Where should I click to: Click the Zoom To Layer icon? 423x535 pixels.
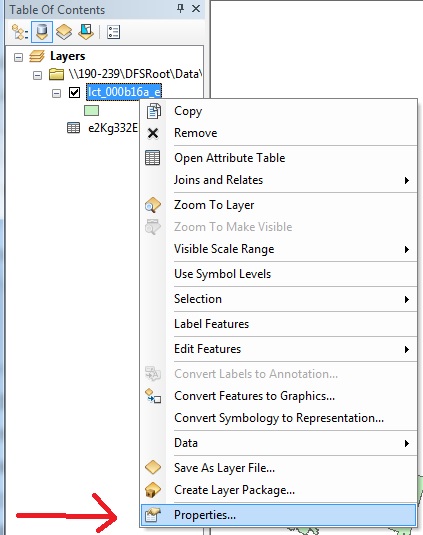[x=152, y=205]
